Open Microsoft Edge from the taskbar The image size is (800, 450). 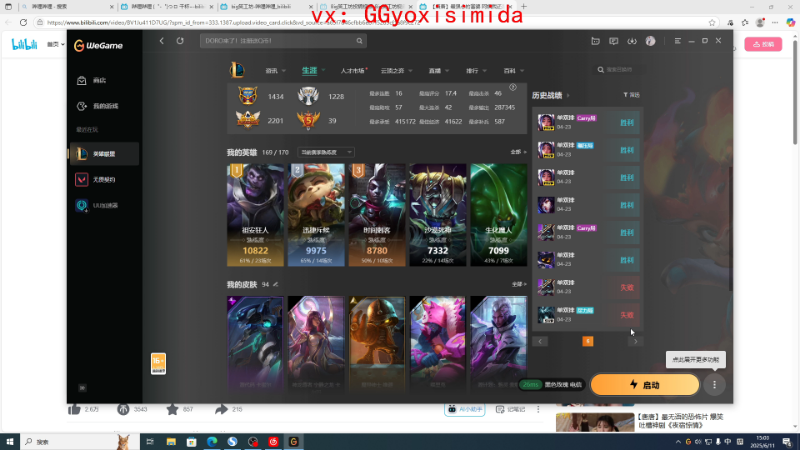pyautogui.click(x=212, y=442)
